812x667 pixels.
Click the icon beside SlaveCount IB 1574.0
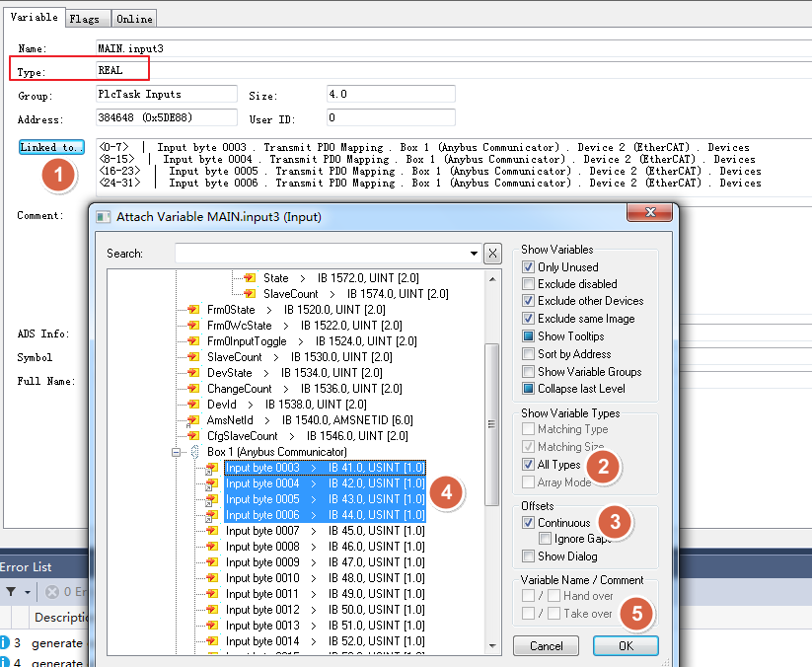point(250,294)
